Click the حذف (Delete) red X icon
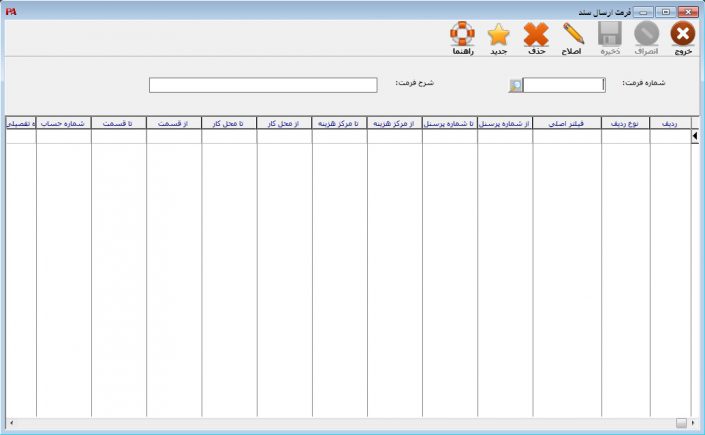Screen dimensions: 705x435 537,36
